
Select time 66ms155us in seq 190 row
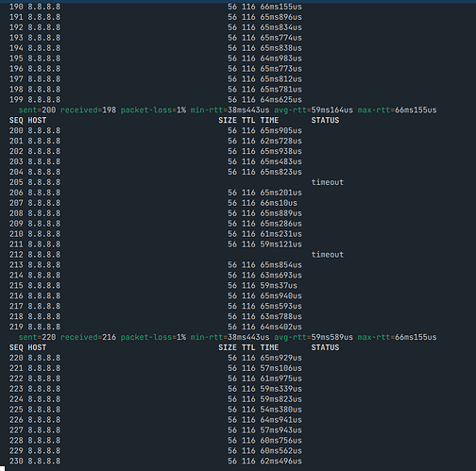click(280, 7)
